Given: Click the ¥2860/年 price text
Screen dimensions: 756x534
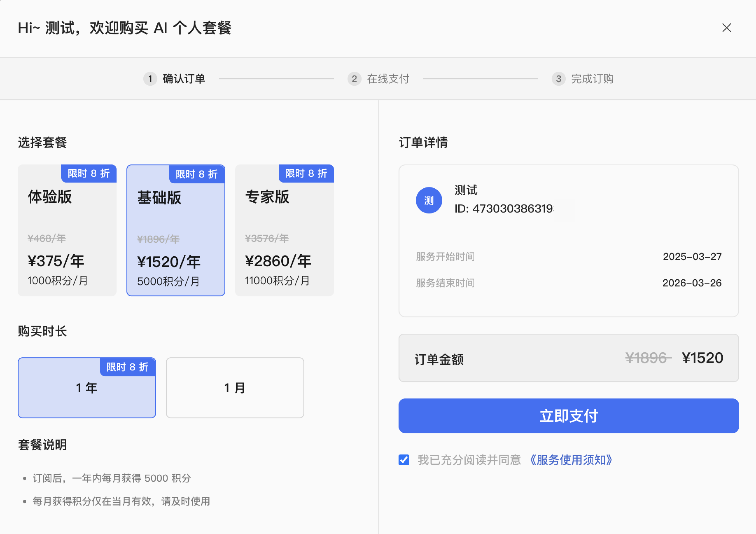Looking at the screenshot, I should (x=278, y=261).
